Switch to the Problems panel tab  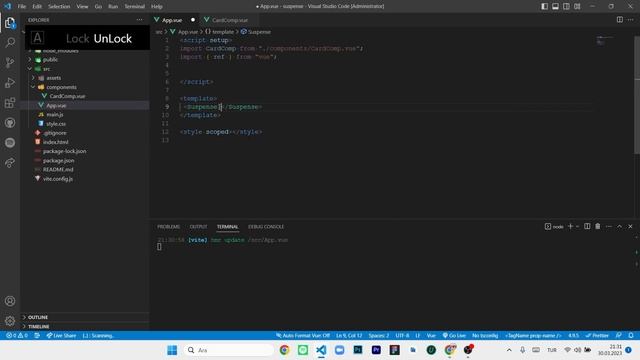[169, 227]
